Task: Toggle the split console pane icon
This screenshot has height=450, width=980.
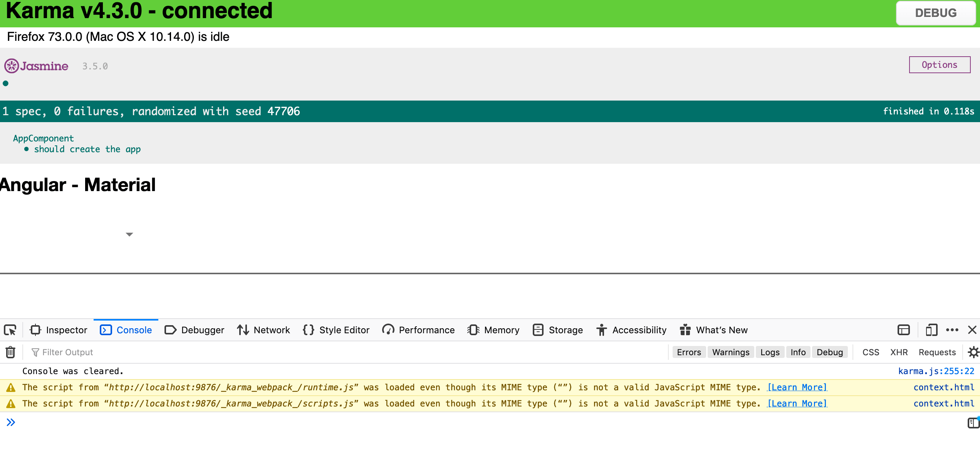Action: 903,330
